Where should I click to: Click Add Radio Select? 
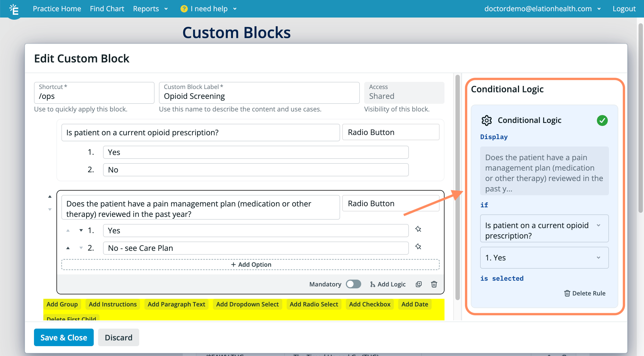click(x=314, y=304)
